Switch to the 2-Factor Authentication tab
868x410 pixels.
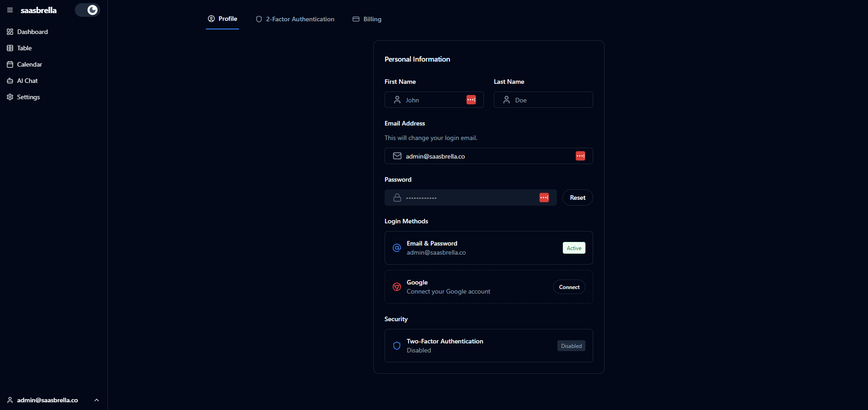tap(295, 19)
